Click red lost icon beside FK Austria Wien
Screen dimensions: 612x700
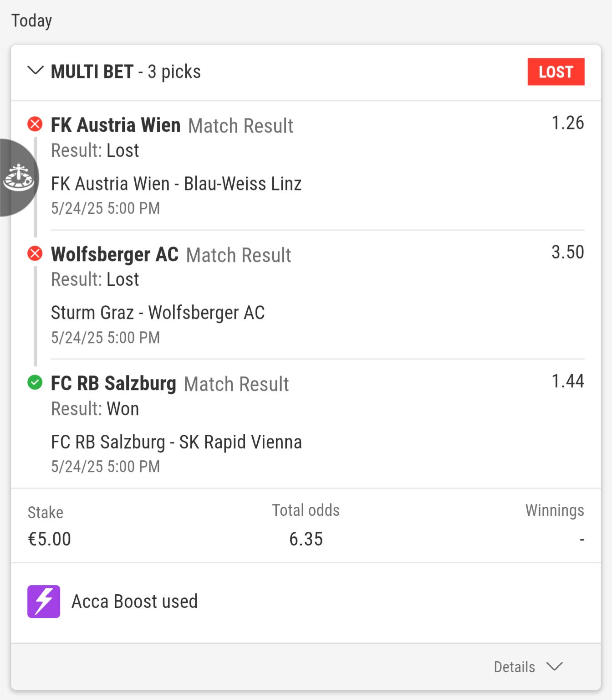click(35, 124)
